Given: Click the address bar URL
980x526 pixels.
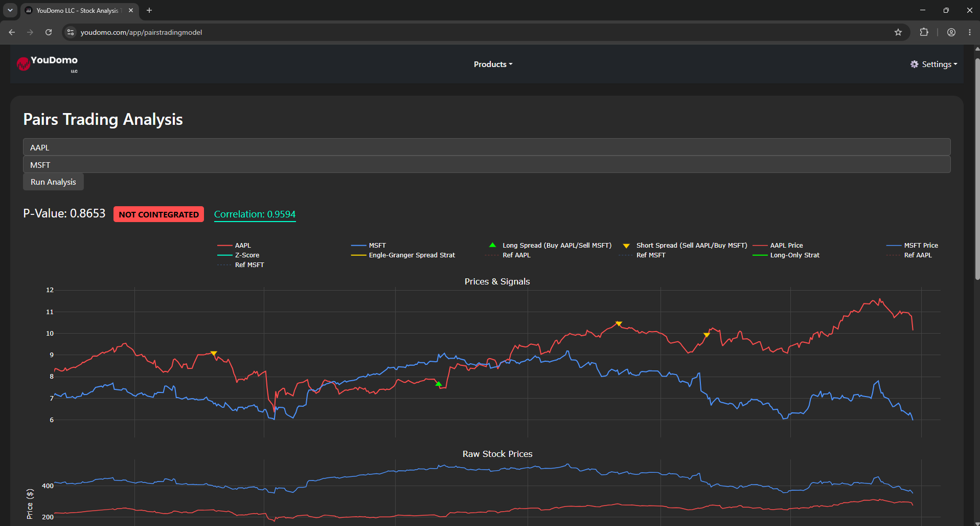Looking at the screenshot, I should (x=141, y=32).
